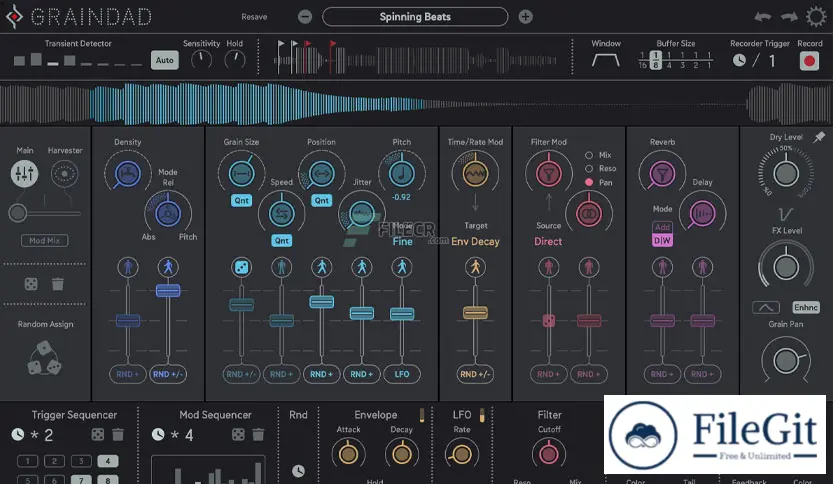The image size is (836, 484).
Task: Go to the previous preset with minus button
Action: click(305, 17)
